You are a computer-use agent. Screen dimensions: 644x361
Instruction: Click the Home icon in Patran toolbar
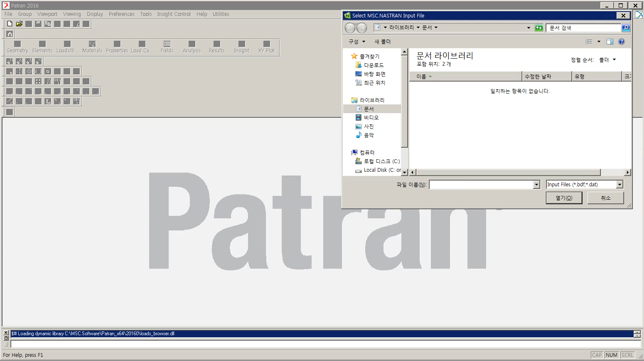click(10, 34)
